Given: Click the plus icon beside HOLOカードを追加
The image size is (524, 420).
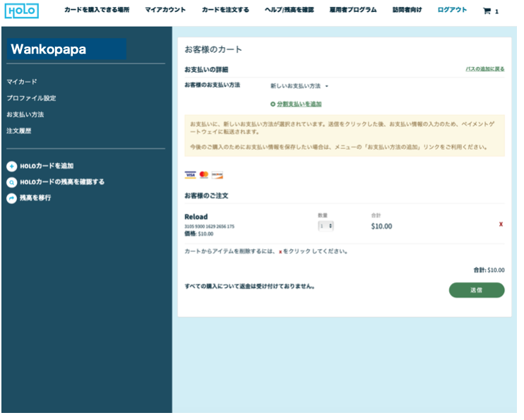Looking at the screenshot, I should (x=12, y=166).
